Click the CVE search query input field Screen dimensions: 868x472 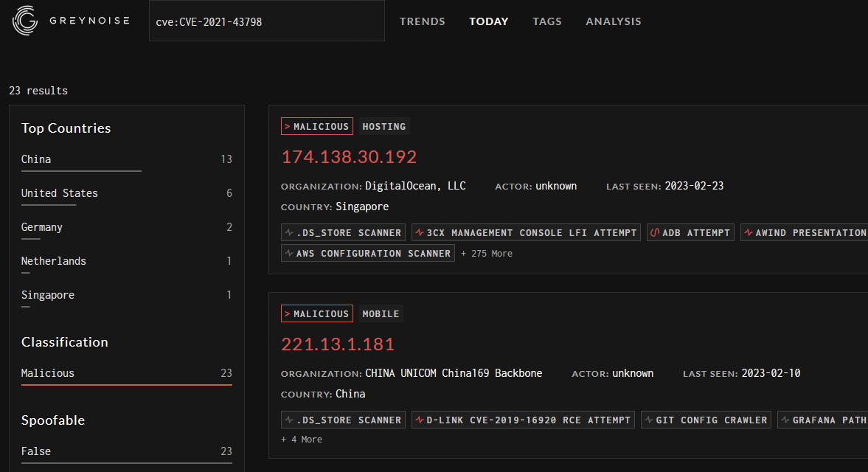tap(266, 21)
